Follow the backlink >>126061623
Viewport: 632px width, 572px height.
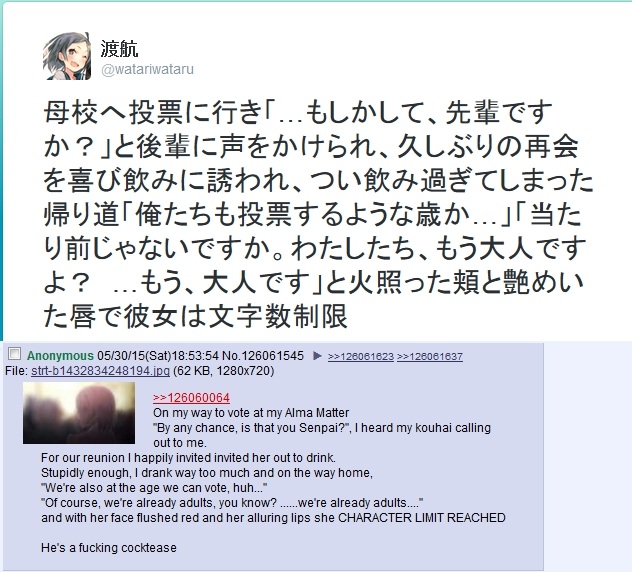click(x=361, y=356)
